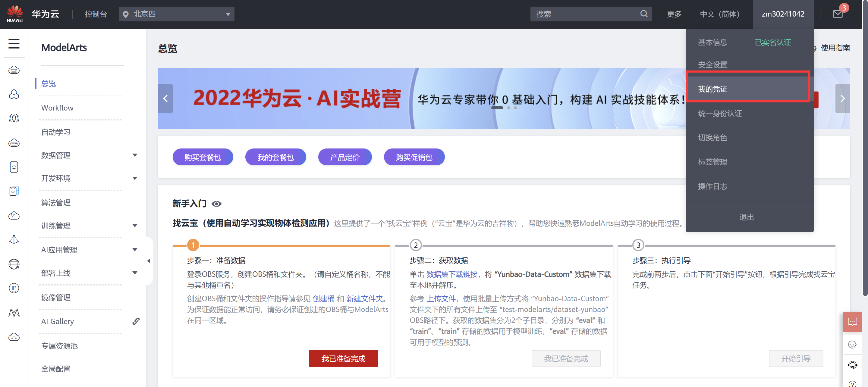Image resolution: width=868 pixels, height=387 pixels.
Task: Click the search magnifier icon
Action: tap(643, 14)
